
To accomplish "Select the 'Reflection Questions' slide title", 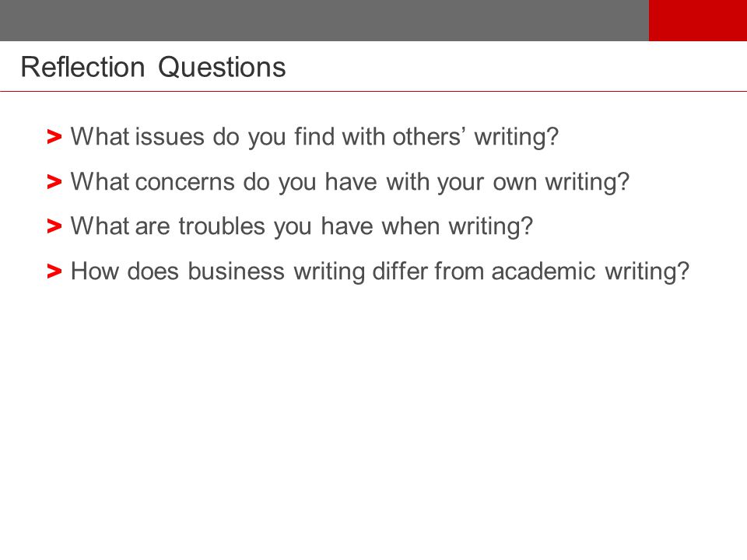I will [153, 67].
